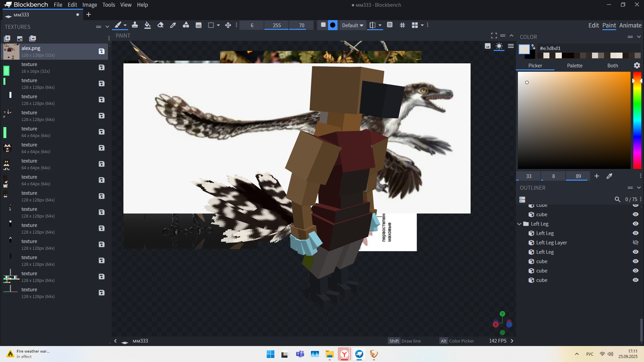Switch to Edit mode
644x362 pixels.
[x=593, y=25]
